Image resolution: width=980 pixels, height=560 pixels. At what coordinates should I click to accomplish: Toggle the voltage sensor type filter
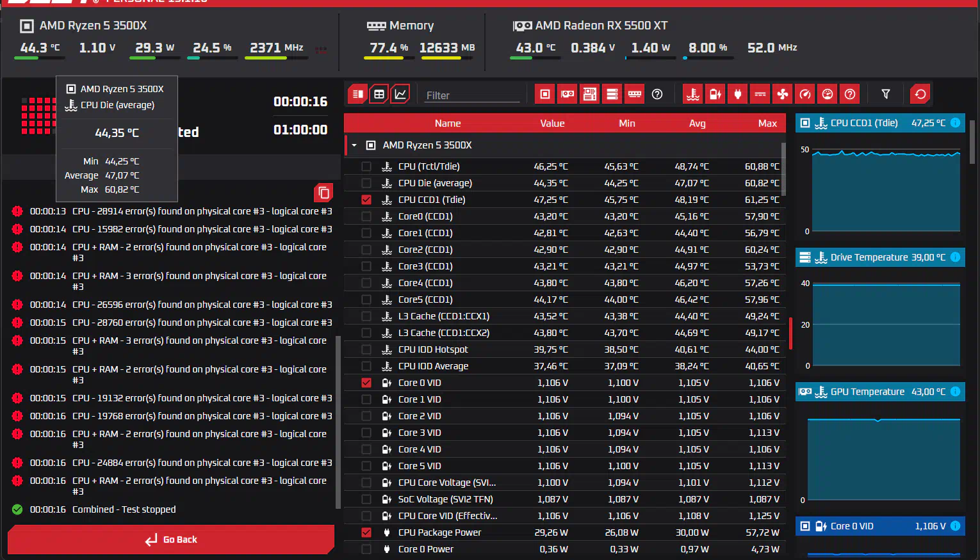pyautogui.click(x=715, y=94)
